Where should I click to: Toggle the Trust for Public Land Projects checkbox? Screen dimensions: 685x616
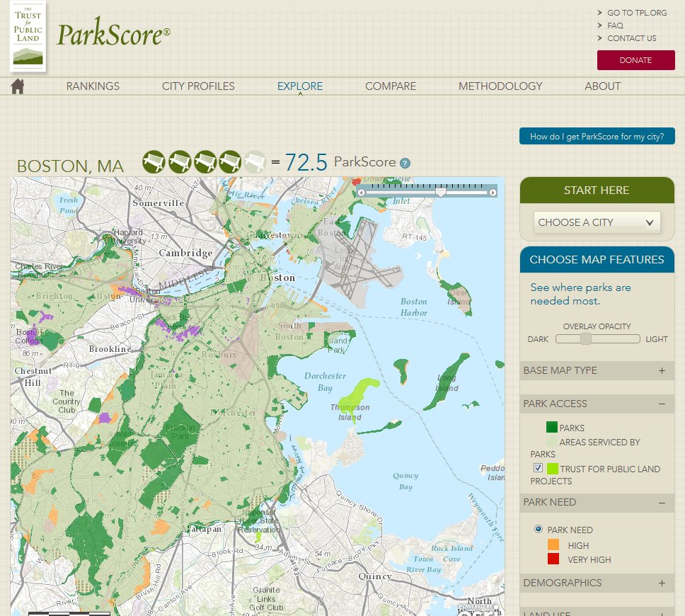pyautogui.click(x=539, y=468)
